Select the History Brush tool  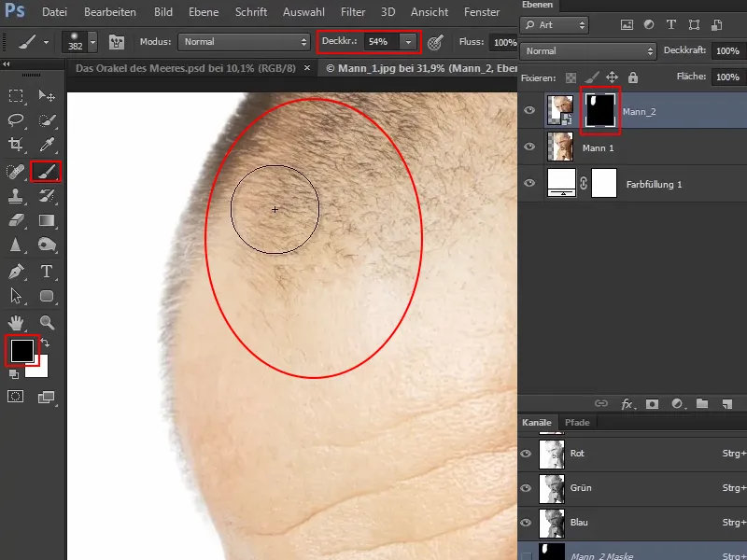[x=47, y=196]
